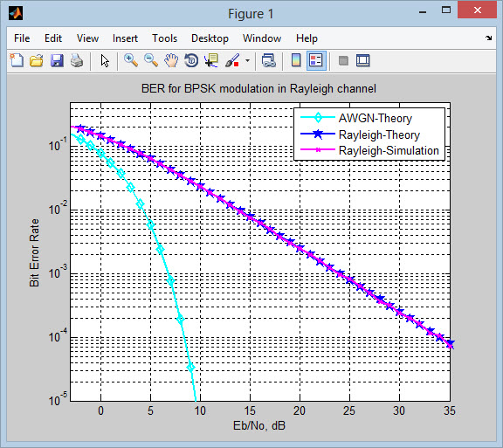Show Plot Tools and dock figure
This screenshot has height=448, width=503.
pyautogui.click(x=362, y=60)
